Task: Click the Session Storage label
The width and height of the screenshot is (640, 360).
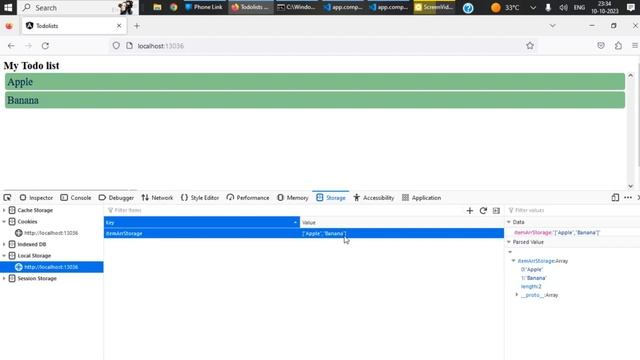Action: click(37, 278)
